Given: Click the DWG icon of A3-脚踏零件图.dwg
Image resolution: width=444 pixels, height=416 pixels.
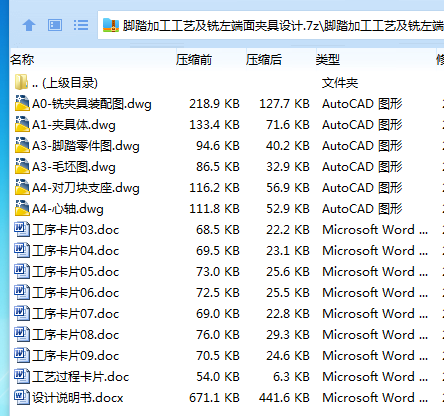Looking at the screenshot, I should (22, 145).
